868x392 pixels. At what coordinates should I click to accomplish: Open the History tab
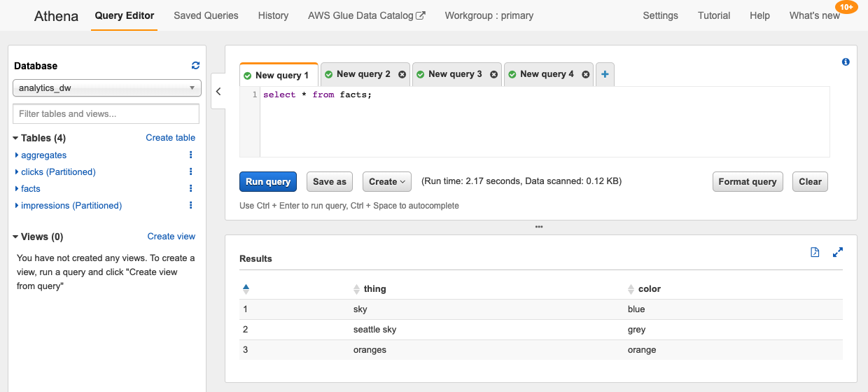tap(273, 15)
